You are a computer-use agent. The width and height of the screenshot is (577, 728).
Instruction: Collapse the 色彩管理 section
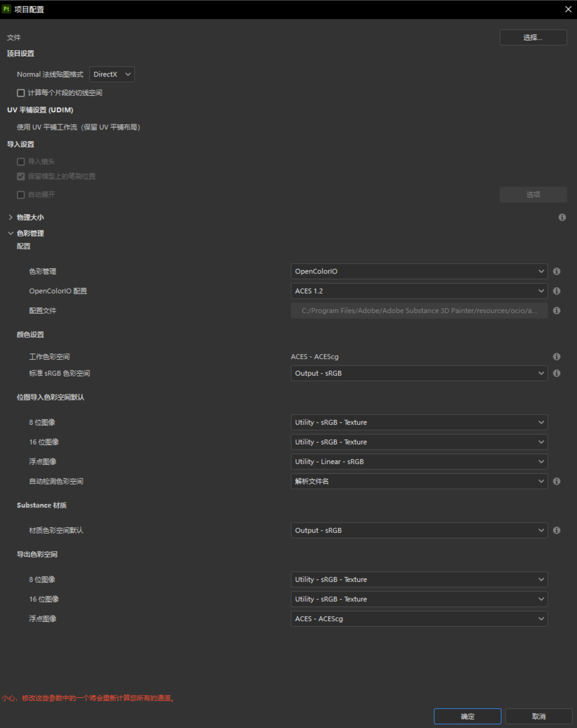pos(11,233)
